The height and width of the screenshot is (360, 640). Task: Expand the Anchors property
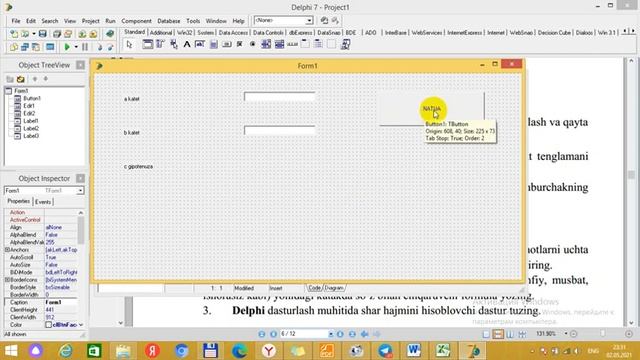pyautogui.click(x=7, y=250)
